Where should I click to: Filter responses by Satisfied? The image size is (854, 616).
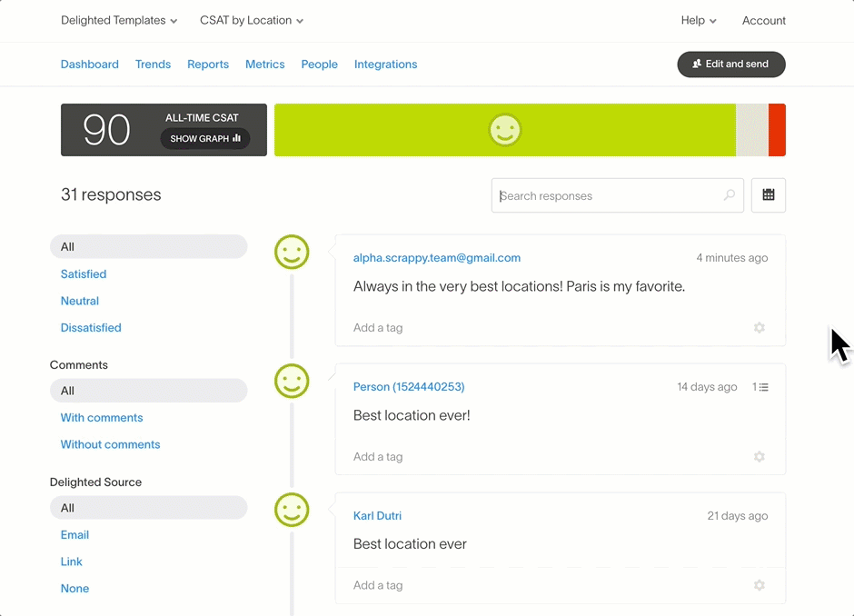pyautogui.click(x=84, y=274)
